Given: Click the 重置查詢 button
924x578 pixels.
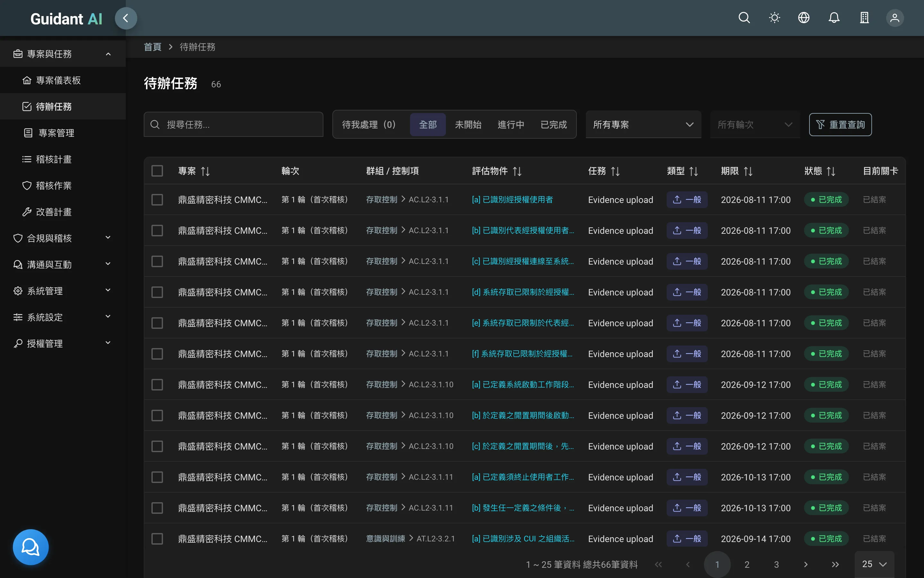Looking at the screenshot, I should 840,125.
